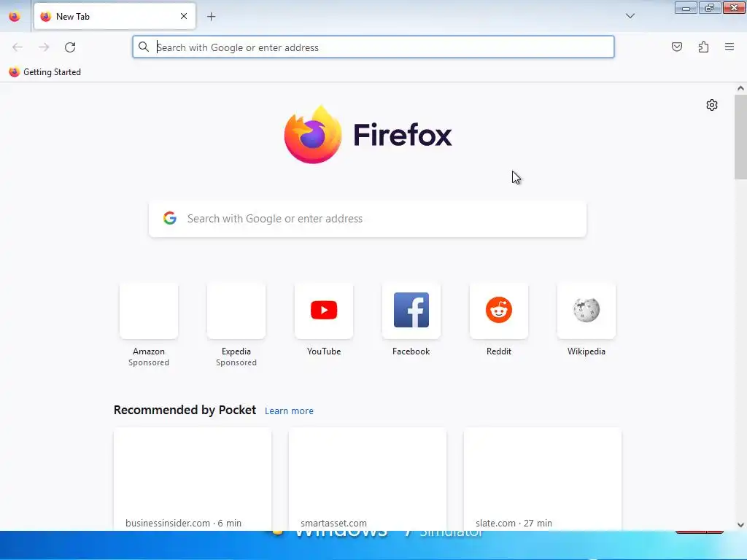Select the New Tab tab
This screenshot has width=747, height=560.
[115, 16]
